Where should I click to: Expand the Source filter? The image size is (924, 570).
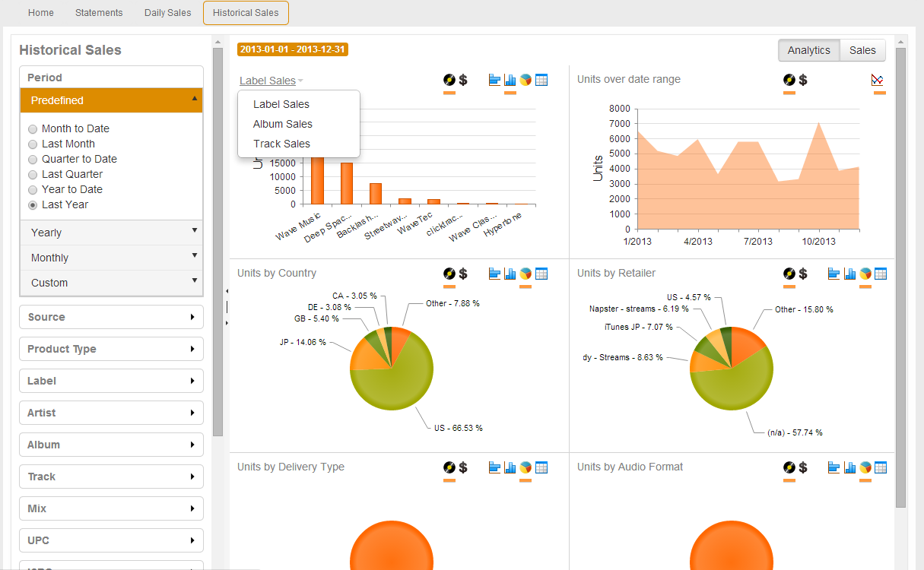point(111,317)
